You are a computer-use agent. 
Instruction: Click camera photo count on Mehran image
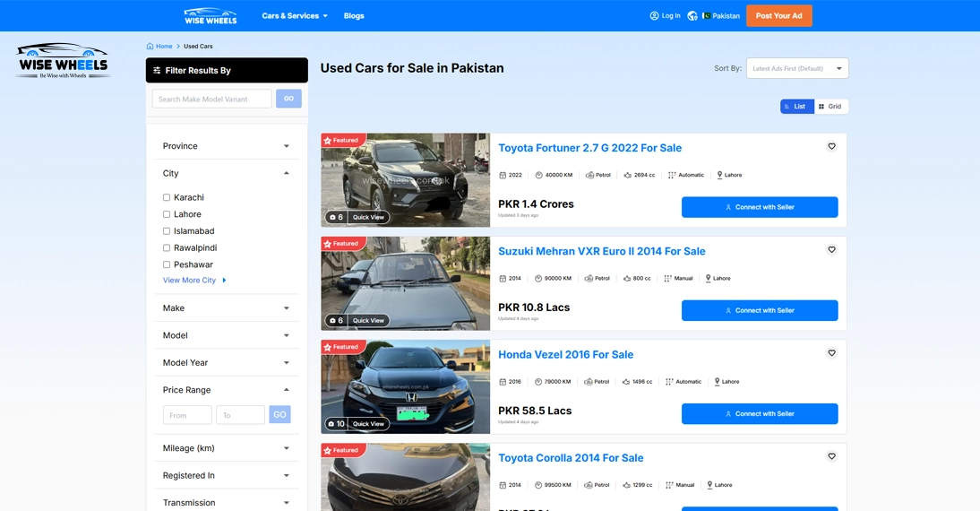(336, 320)
